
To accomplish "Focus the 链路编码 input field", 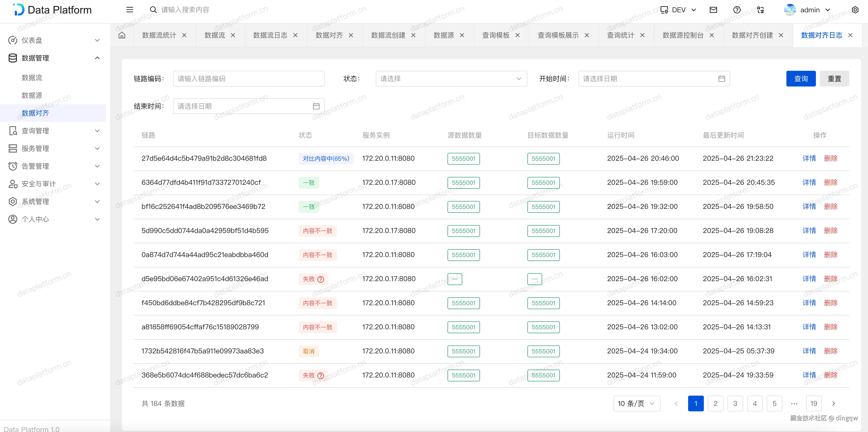I will [x=248, y=79].
